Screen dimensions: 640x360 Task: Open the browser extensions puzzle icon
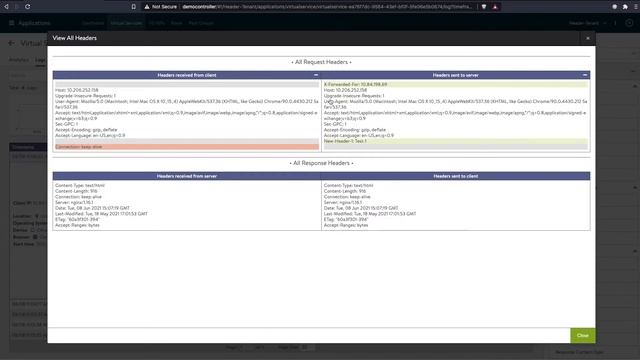tap(625, 7)
